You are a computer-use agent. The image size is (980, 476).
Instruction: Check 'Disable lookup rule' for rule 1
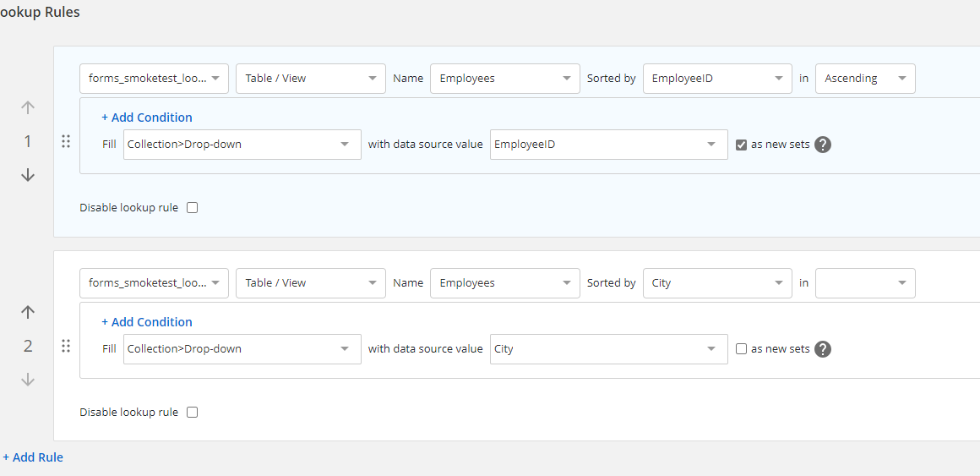pyautogui.click(x=192, y=208)
